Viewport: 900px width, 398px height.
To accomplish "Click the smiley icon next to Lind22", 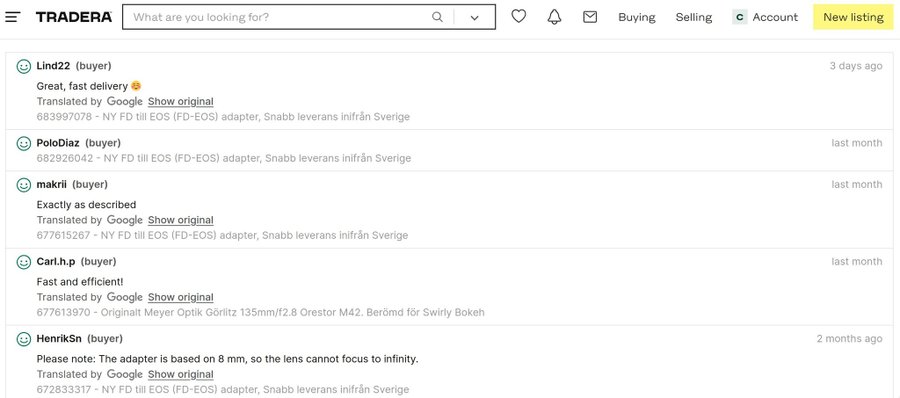I will pyautogui.click(x=24, y=67).
